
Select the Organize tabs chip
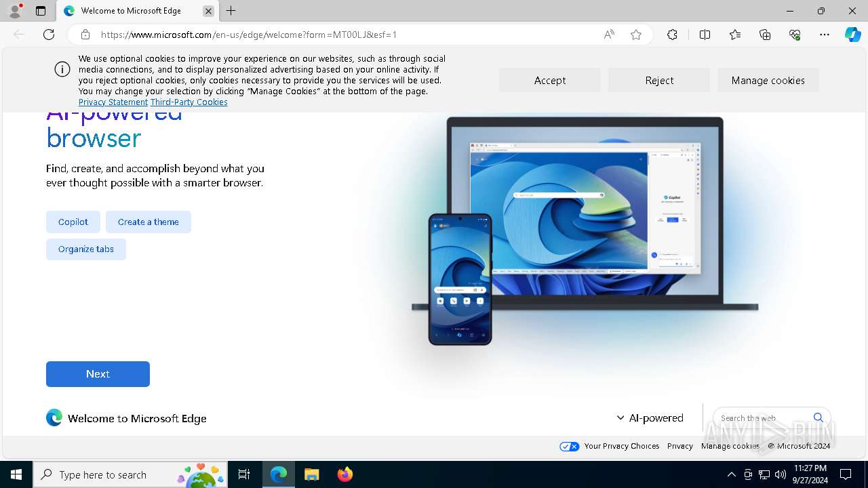pyautogui.click(x=86, y=249)
